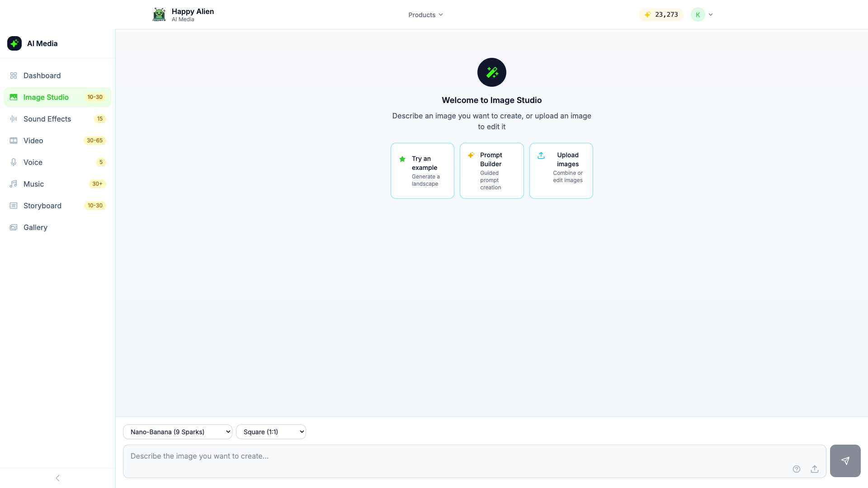Open the Storyboard section
This screenshot has height=488, width=868.
pyautogui.click(x=42, y=206)
